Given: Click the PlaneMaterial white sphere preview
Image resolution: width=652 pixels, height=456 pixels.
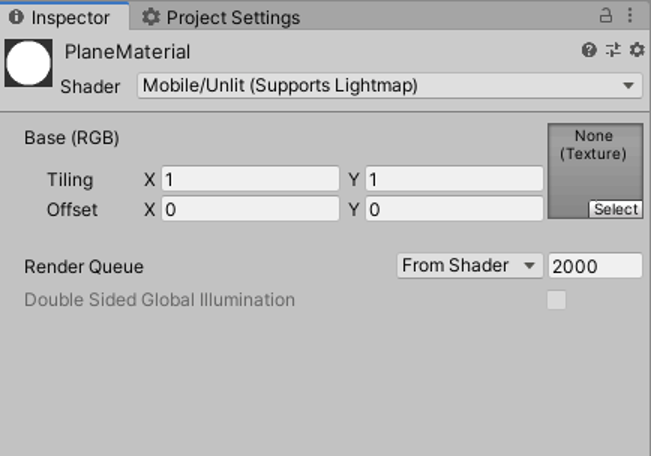Looking at the screenshot, I should [29, 63].
